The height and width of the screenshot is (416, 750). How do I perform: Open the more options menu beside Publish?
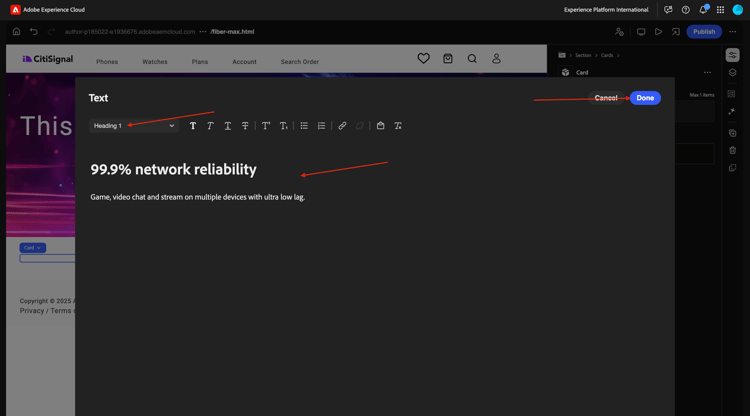(733, 32)
